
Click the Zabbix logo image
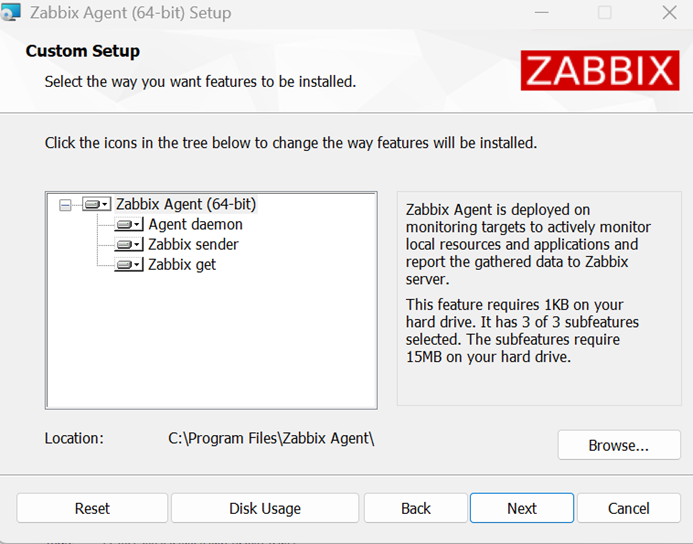(599, 70)
